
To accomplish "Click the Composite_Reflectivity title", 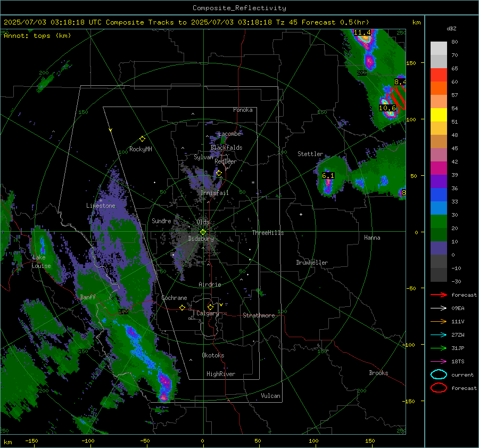I will point(240,8).
